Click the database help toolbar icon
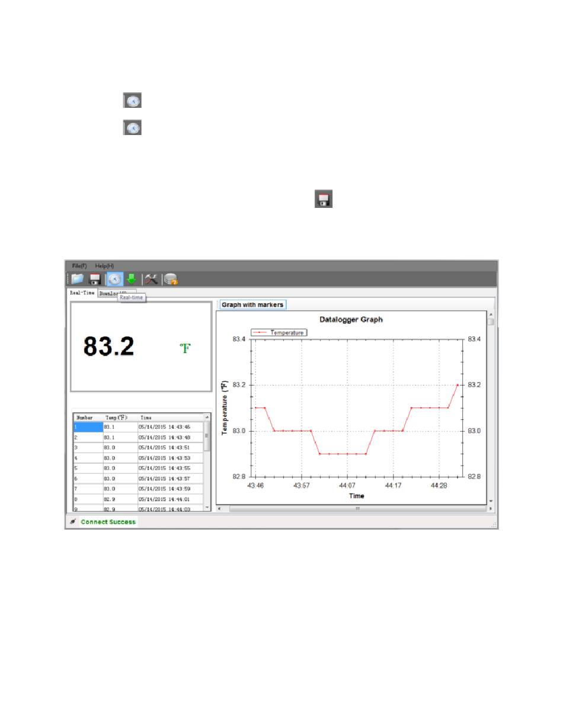Image resolution: width=563 pixels, height=728 pixels. click(171, 279)
